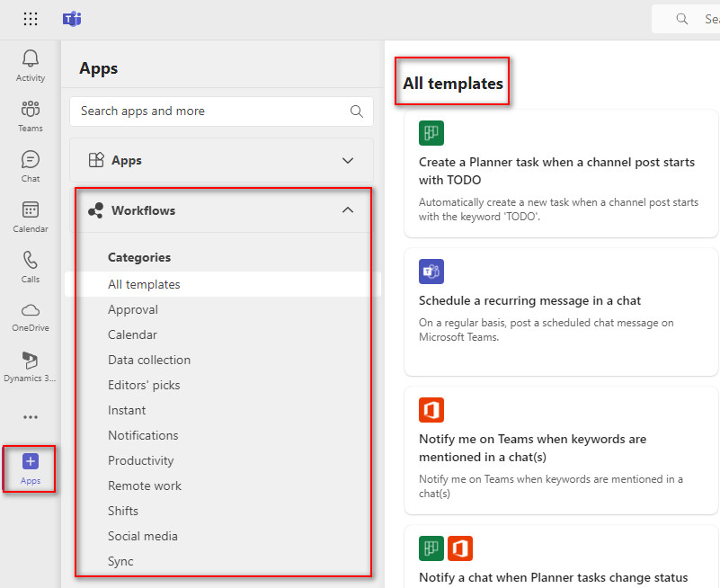Select the All templates category
Viewport: 720px width, 588px height.
[223, 284]
